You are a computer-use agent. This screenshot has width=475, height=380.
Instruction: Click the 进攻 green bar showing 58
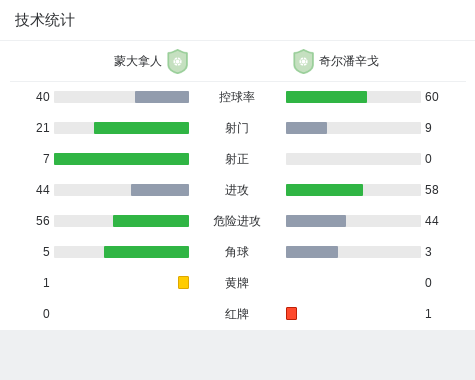[x=324, y=190]
